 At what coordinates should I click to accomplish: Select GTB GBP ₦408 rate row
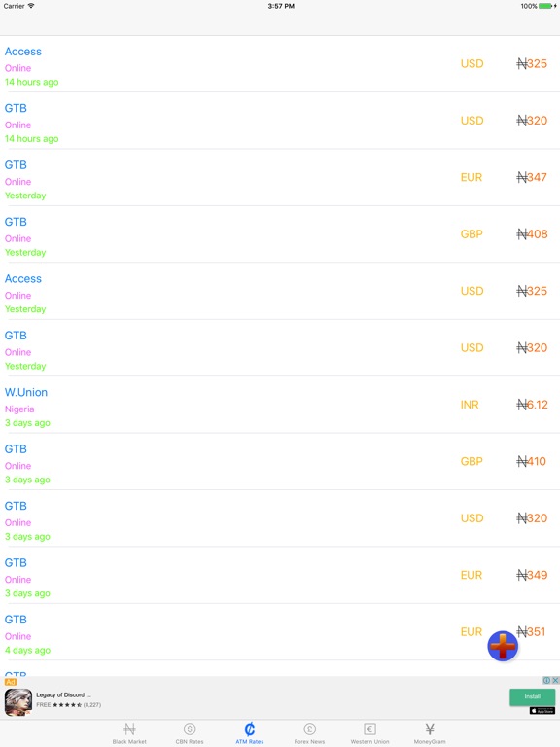[280, 233]
